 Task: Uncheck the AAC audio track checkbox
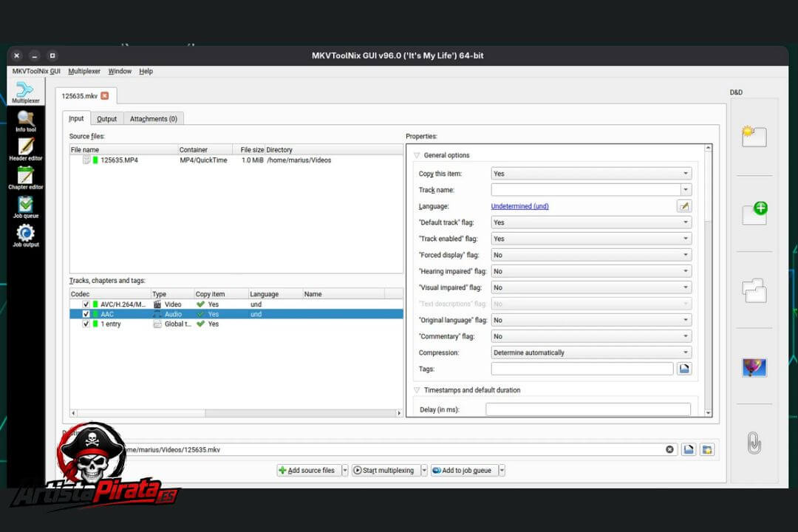click(86, 314)
